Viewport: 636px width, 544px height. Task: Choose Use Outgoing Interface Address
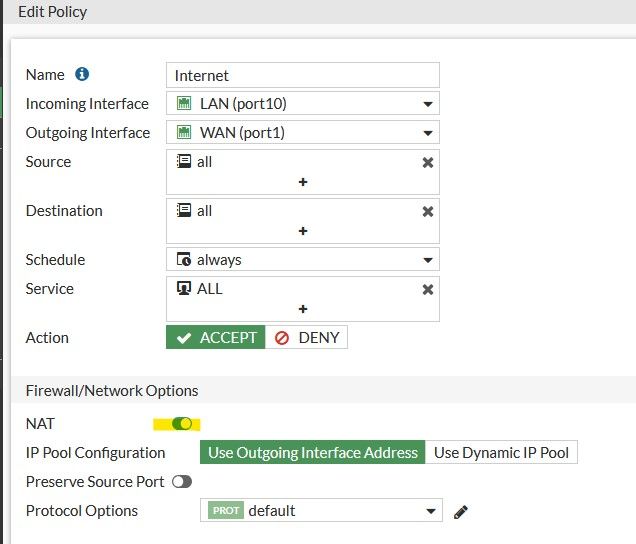pos(313,453)
